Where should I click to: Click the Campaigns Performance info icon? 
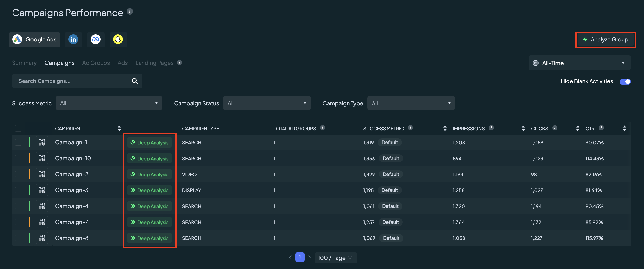(130, 11)
